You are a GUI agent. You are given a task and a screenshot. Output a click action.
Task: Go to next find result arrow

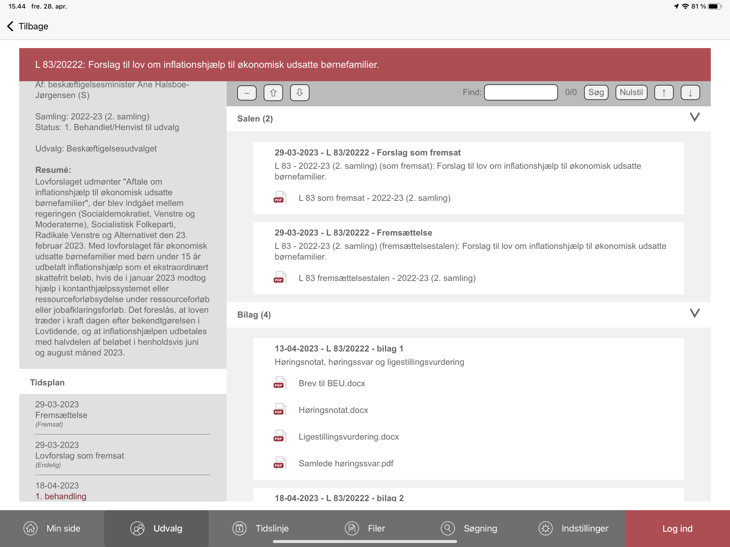tap(690, 92)
